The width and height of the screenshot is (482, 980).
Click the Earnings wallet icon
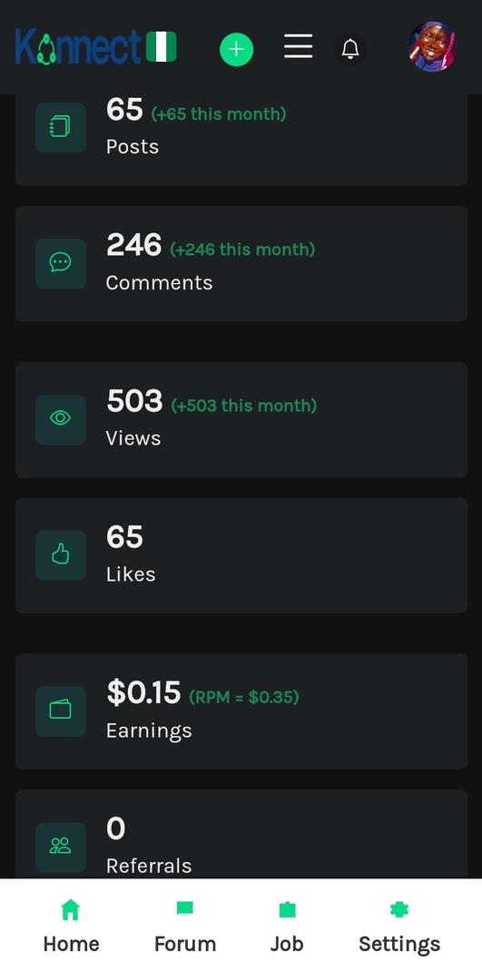point(60,711)
